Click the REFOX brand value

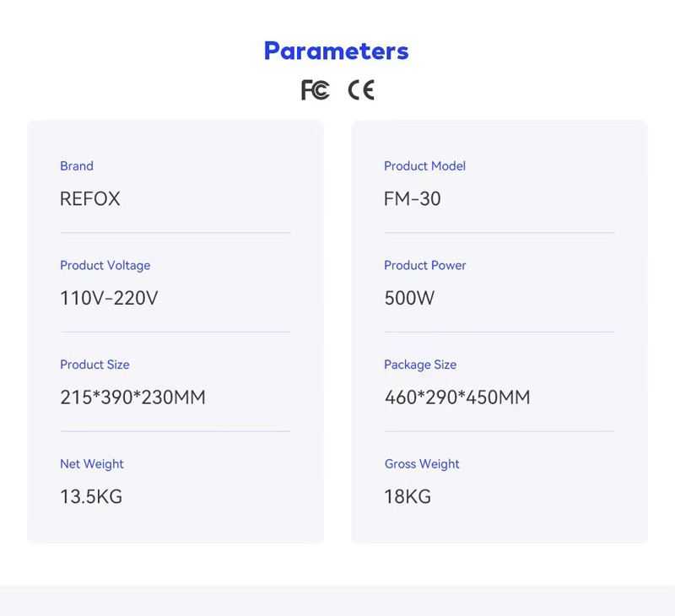point(90,199)
